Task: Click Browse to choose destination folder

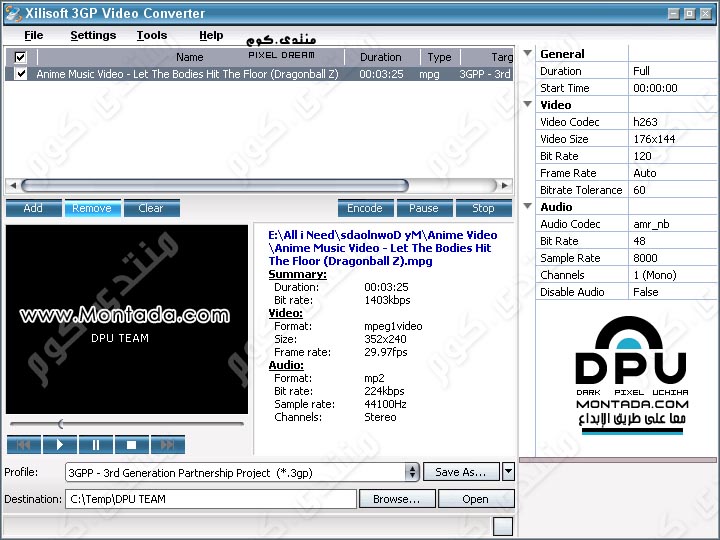Action: coord(397,499)
